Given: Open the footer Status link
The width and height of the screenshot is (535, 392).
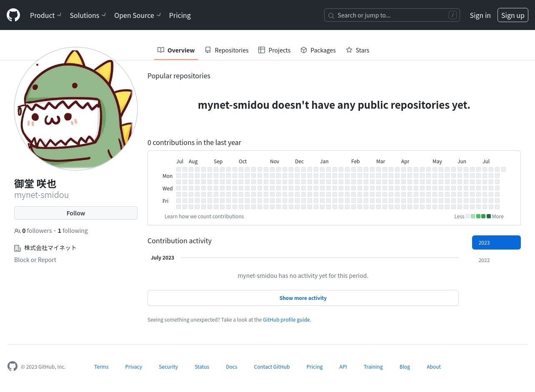Looking at the screenshot, I should pyautogui.click(x=202, y=367).
